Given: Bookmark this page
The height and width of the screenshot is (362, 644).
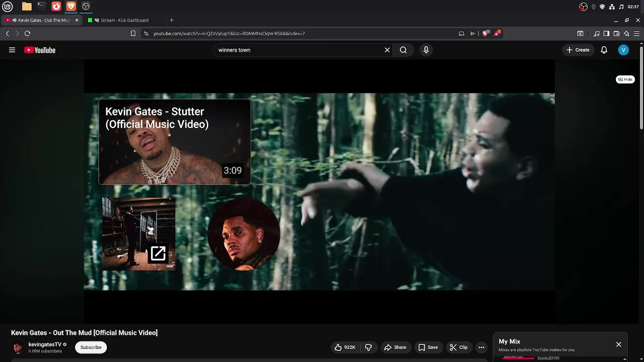Looking at the screenshot, I should pyautogui.click(x=133, y=33).
